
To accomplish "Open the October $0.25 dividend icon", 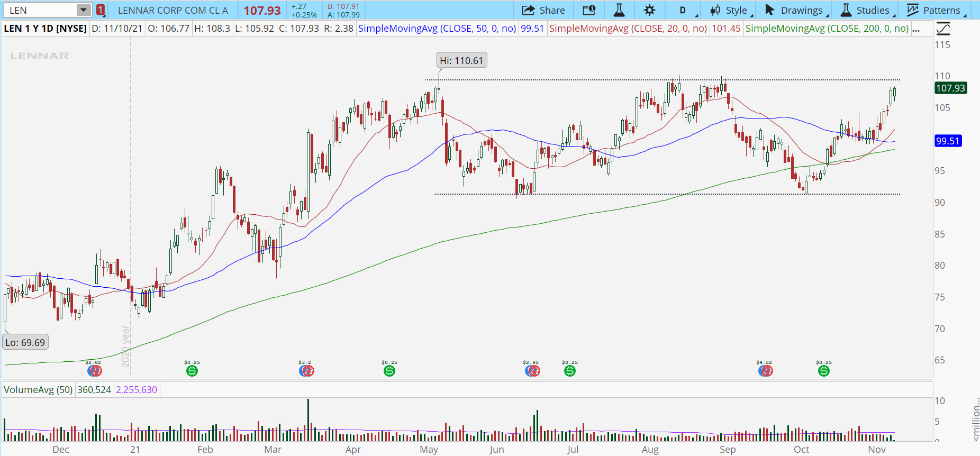I will pos(824,371).
